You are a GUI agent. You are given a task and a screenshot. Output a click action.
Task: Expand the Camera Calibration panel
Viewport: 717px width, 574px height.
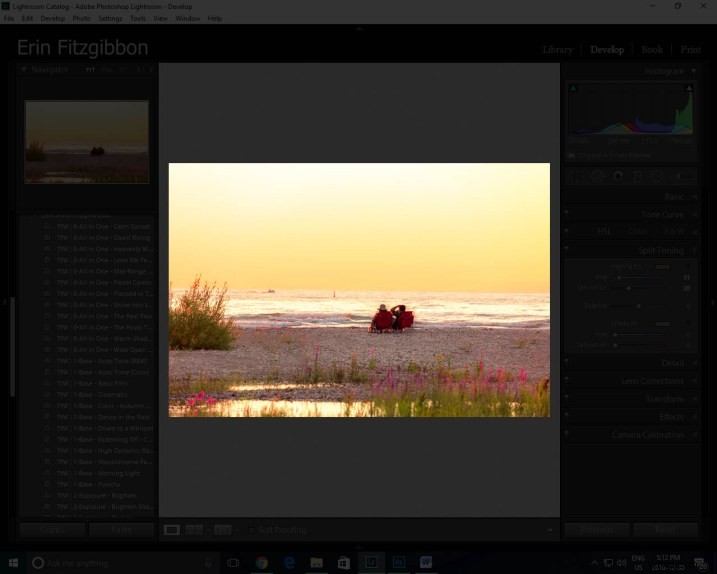647,435
